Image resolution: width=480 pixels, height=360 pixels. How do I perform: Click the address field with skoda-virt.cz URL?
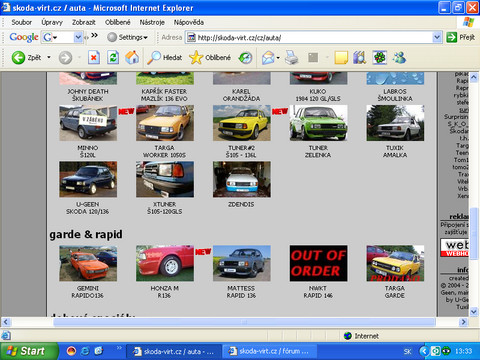[x=314, y=37]
